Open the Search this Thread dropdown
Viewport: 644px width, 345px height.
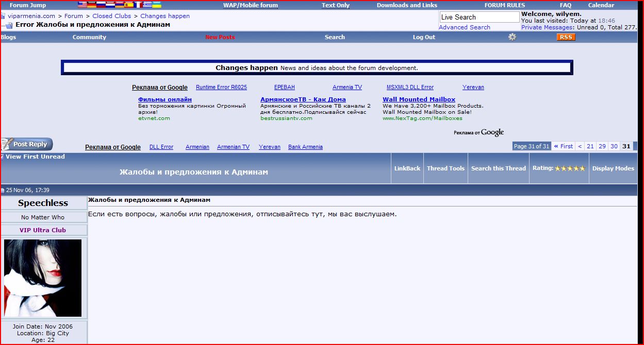(x=498, y=168)
